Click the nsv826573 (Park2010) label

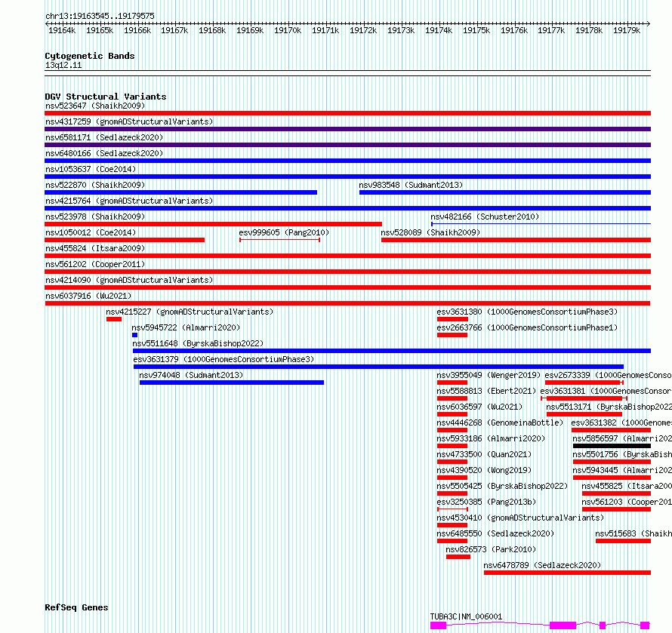[491, 549]
